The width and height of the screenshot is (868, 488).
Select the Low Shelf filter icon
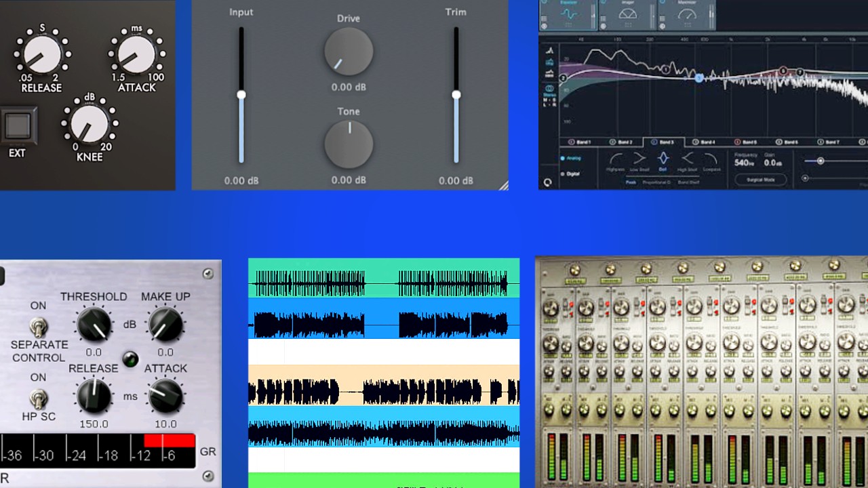click(638, 158)
